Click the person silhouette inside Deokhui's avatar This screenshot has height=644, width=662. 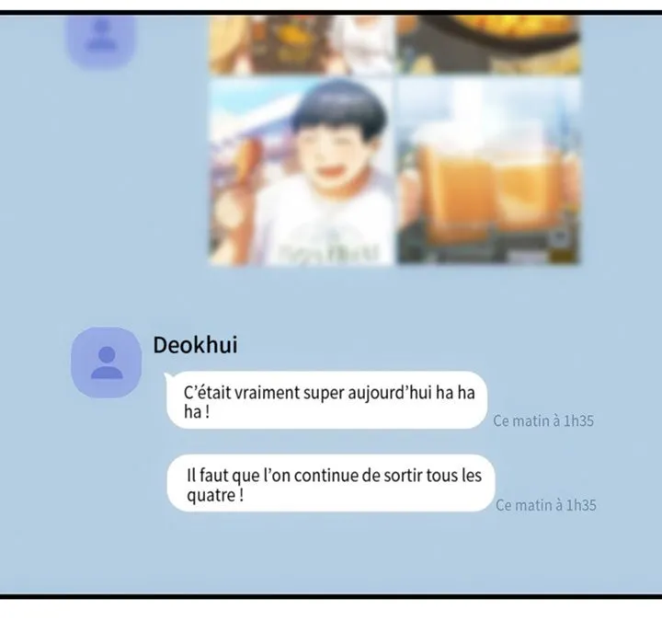(107, 362)
